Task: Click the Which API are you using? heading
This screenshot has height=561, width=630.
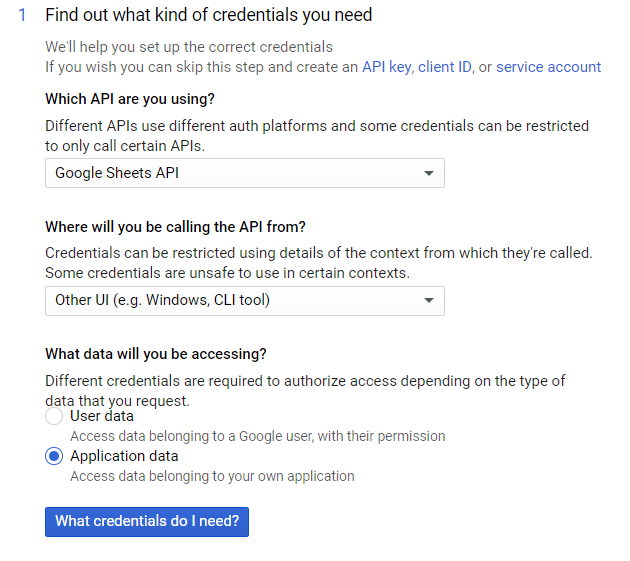Action: tap(130, 99)
